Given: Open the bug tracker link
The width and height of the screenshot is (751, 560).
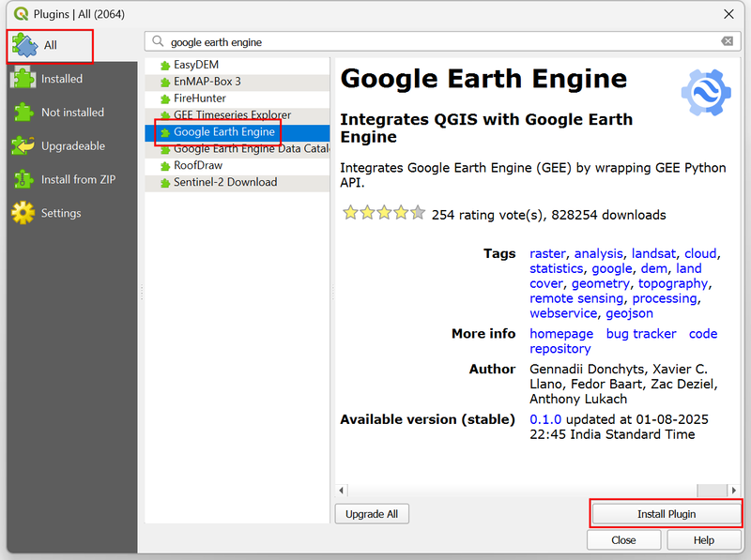Looking at the screenshot, I should point(641,334).
